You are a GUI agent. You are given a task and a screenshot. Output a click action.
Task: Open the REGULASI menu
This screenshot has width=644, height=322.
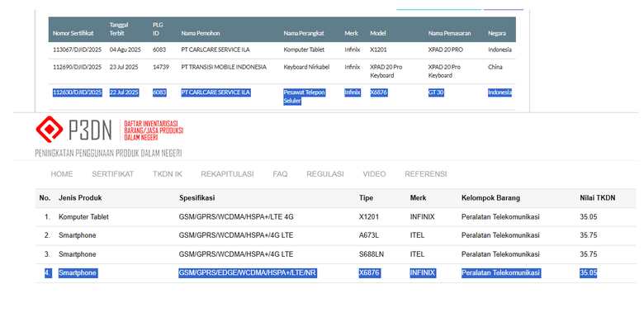(325, 174)
